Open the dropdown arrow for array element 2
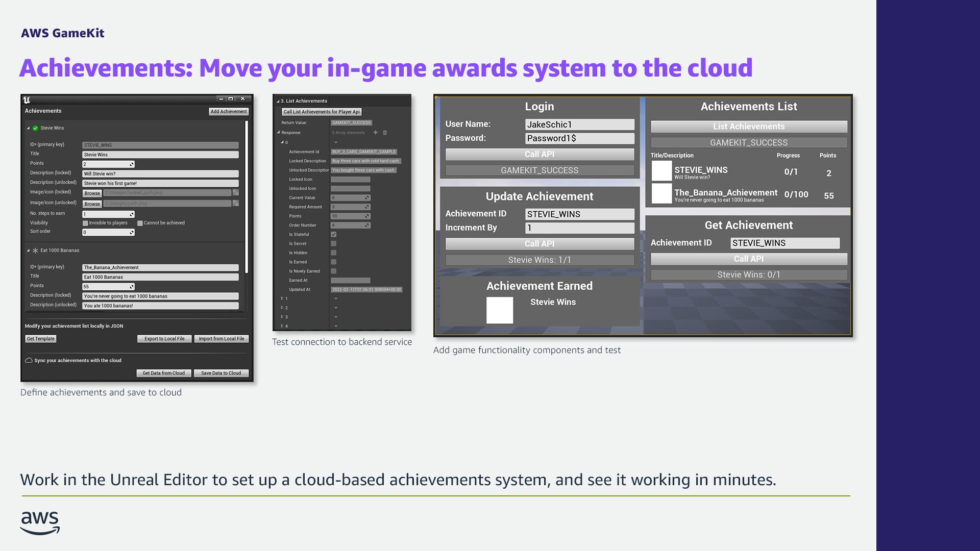 pyautogui.click(x=336, y=308)
